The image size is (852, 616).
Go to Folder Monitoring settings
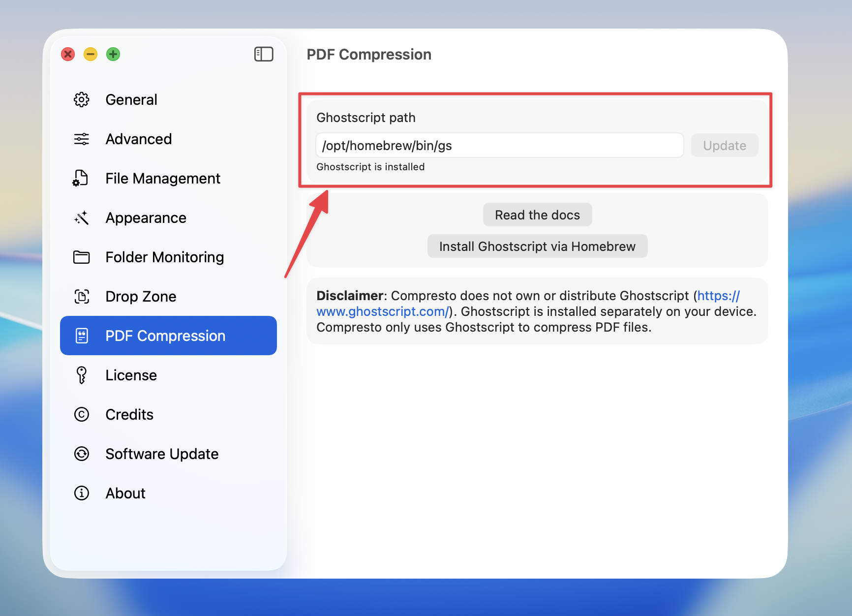[x=168, y=257]
